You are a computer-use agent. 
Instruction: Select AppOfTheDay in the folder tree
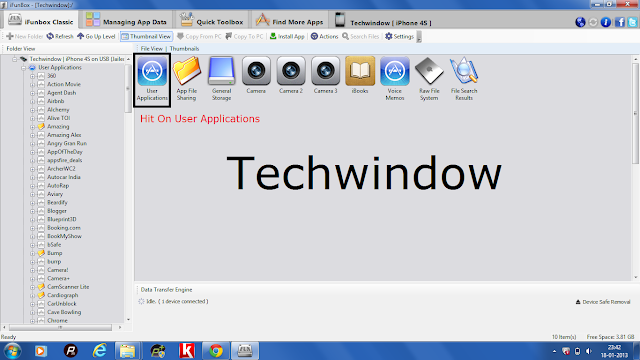coord(64,152)
